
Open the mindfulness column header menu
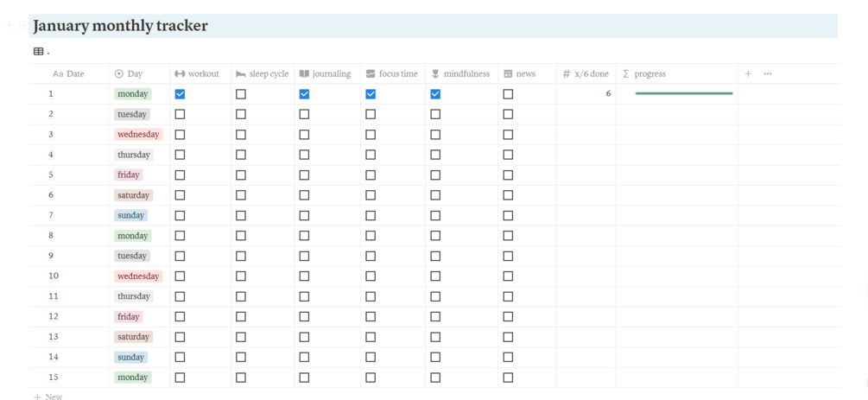pyautogui.click(x=462, y=73)
